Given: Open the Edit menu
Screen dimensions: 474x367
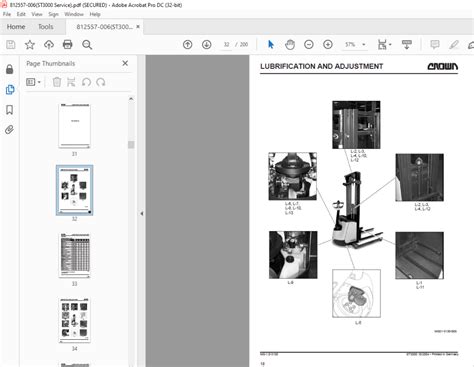Looking at the screenshot, I should pos(21,14).
